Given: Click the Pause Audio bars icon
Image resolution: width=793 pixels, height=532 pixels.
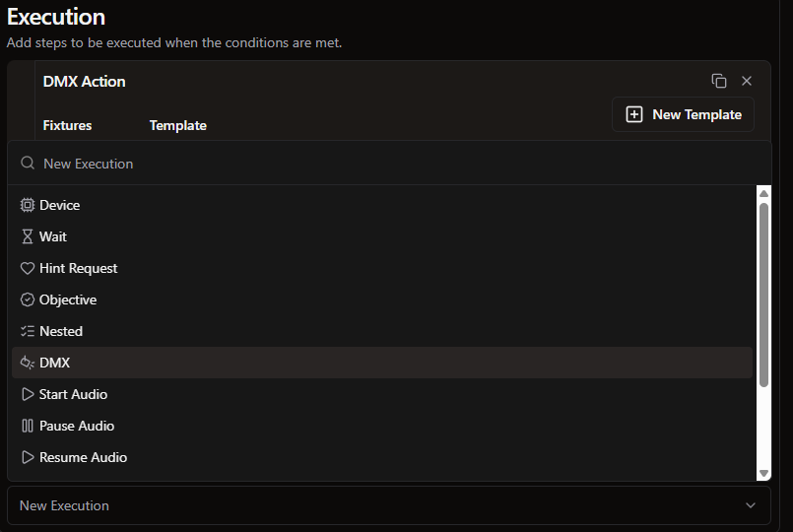Looking at the screenshot, I should (x=28, y=426).
